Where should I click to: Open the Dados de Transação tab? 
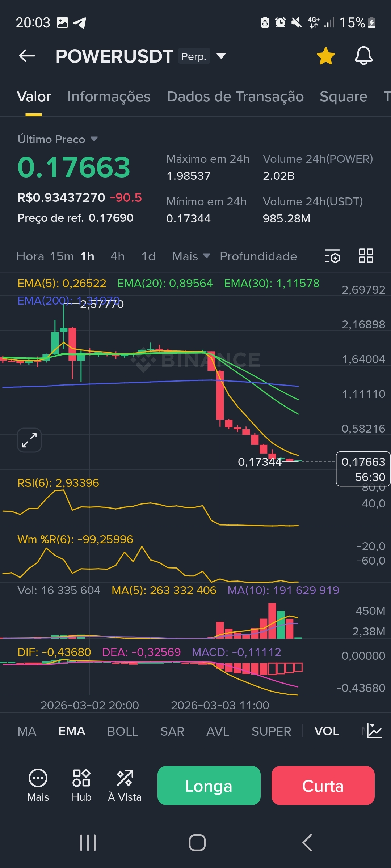235,97
